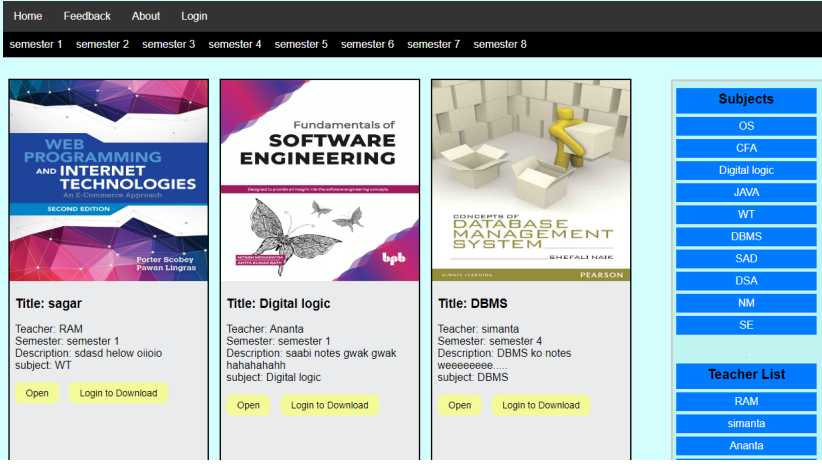Click the 'subject: Digital logic' line

[x=274, y=377]
